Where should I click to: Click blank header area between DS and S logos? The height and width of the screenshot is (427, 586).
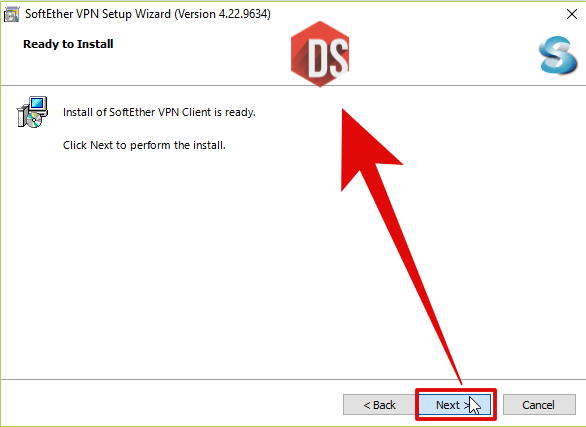pyautogui.click(x=443, y=54)
